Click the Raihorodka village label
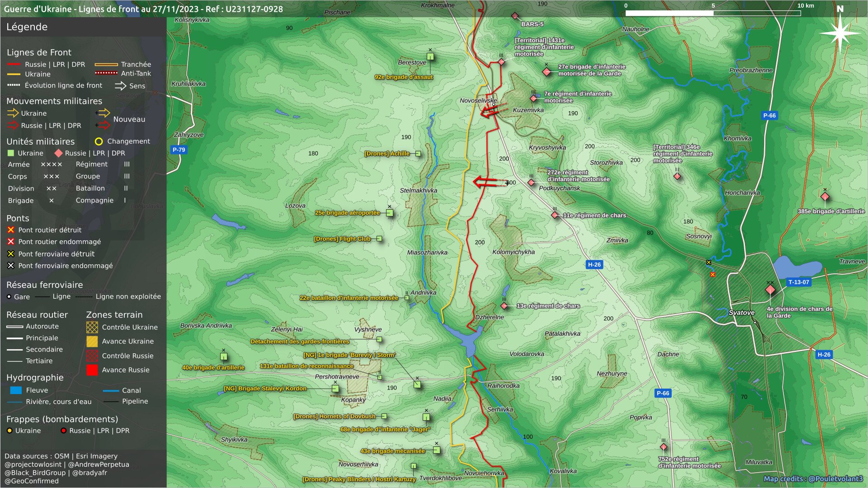 (503, 386)
